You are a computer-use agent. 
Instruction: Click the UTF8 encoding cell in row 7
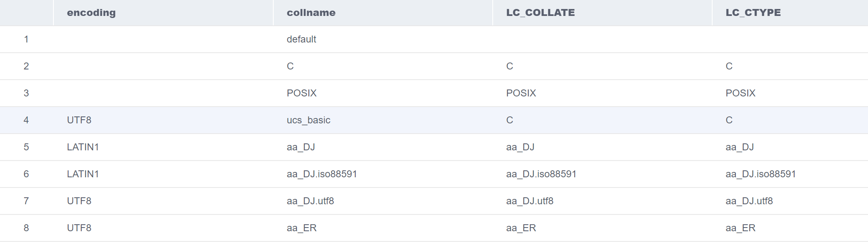79,201
